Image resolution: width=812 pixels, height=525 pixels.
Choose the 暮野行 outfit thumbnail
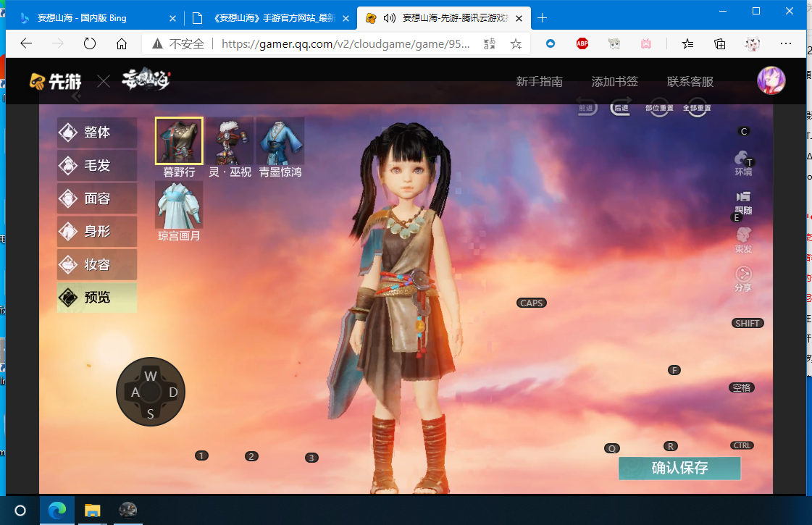(x=179, y=140)
